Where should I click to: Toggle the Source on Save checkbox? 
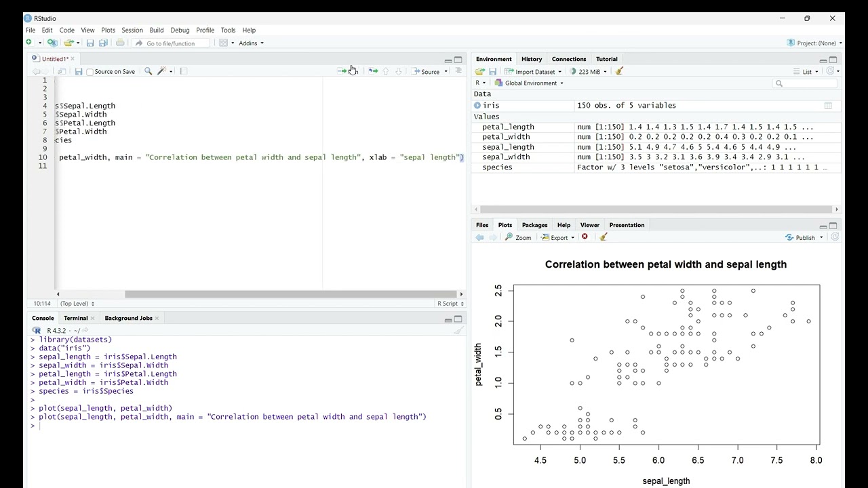coord(90,72)
